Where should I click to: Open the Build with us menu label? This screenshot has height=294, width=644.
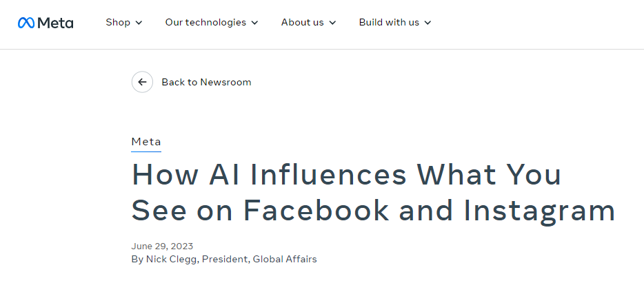click(389, 22)
